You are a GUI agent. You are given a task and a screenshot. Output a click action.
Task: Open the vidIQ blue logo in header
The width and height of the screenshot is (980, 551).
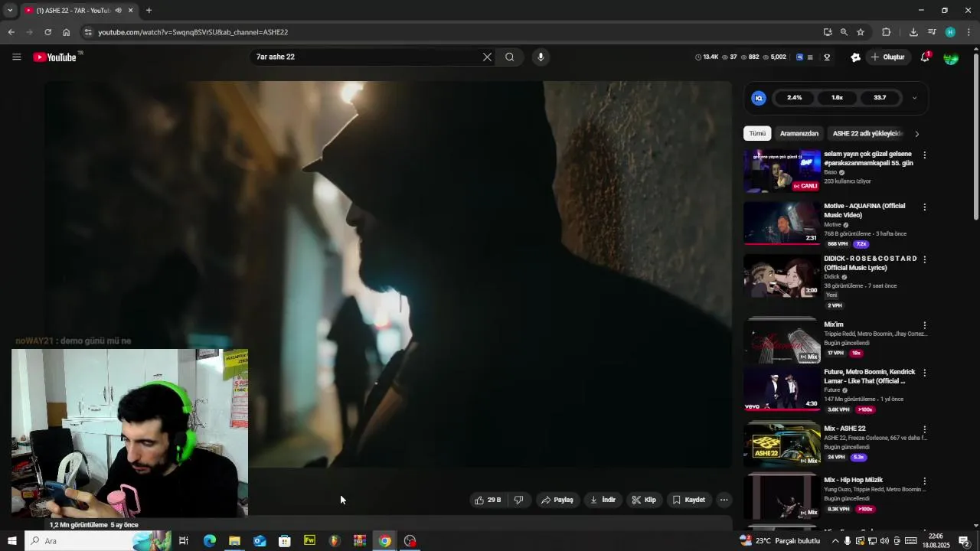tap(800, 57)
